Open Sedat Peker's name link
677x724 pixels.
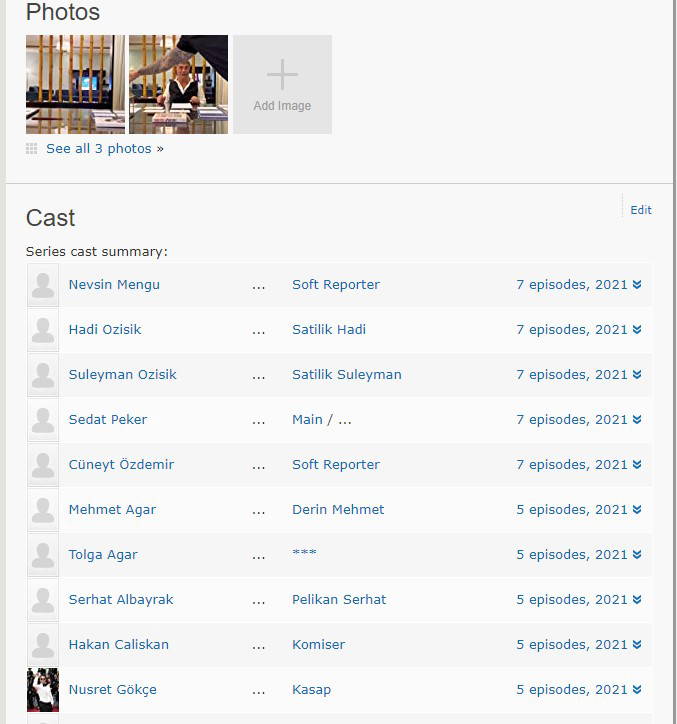[x=108, y=420]
